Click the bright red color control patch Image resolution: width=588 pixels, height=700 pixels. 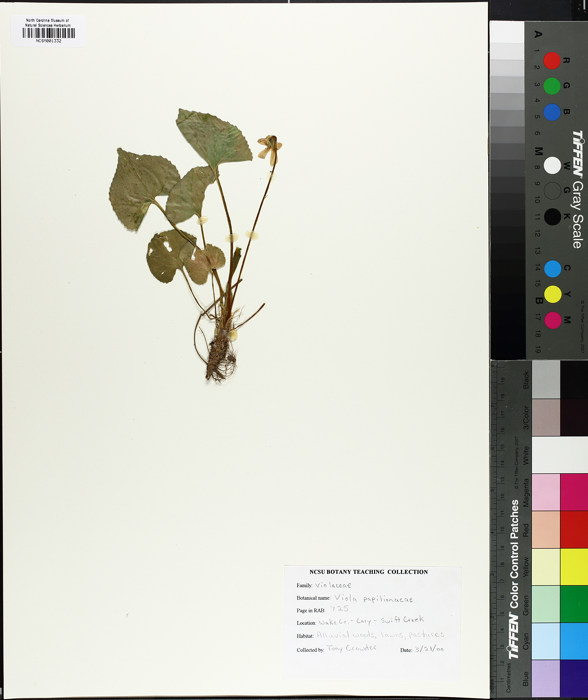[574, 529]
